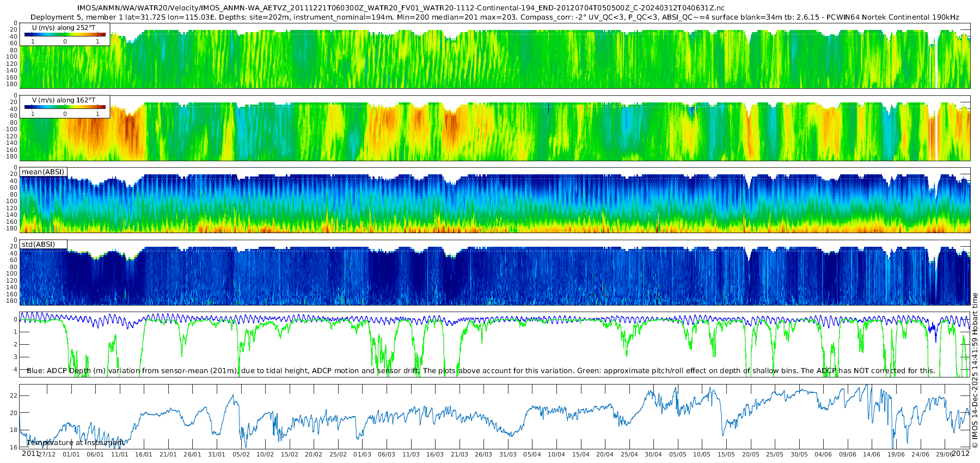The image size is (980, 463).
Task: Pick the 19/06 date tick label
Action: point(896,455)
